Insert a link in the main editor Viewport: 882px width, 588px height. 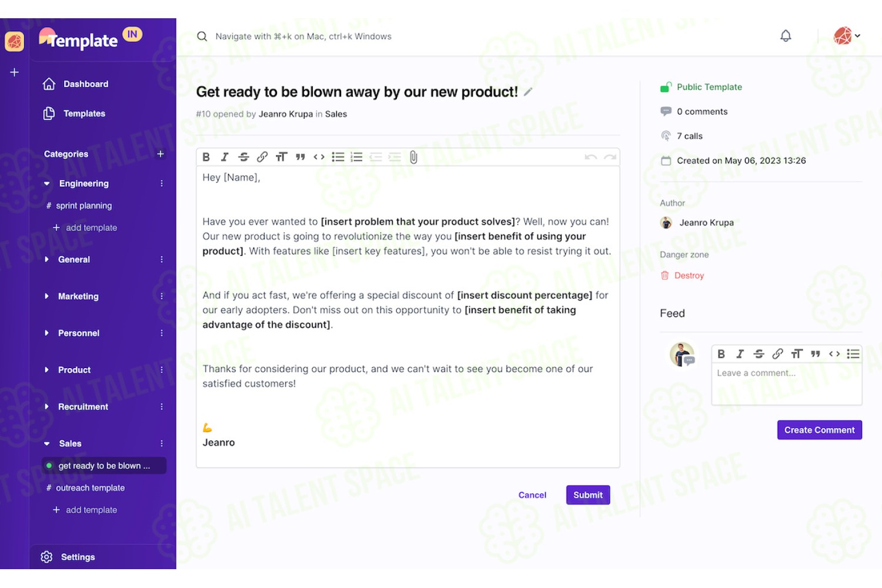[262, 157]
